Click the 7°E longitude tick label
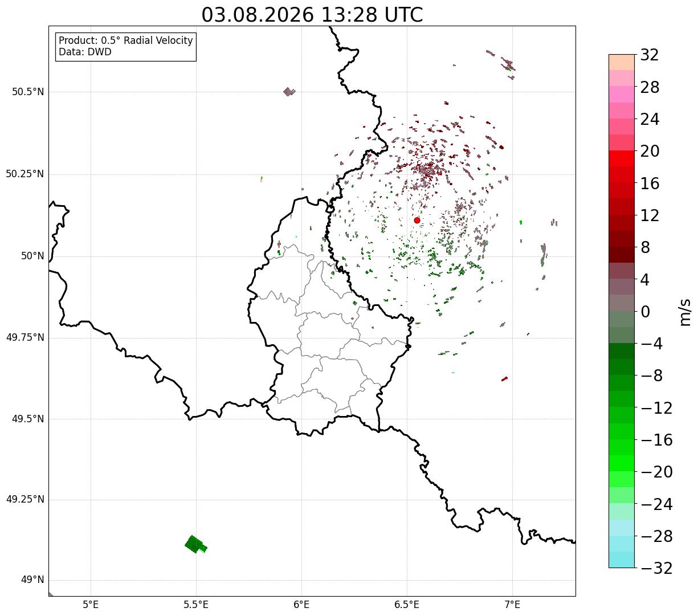 [513, 604]
